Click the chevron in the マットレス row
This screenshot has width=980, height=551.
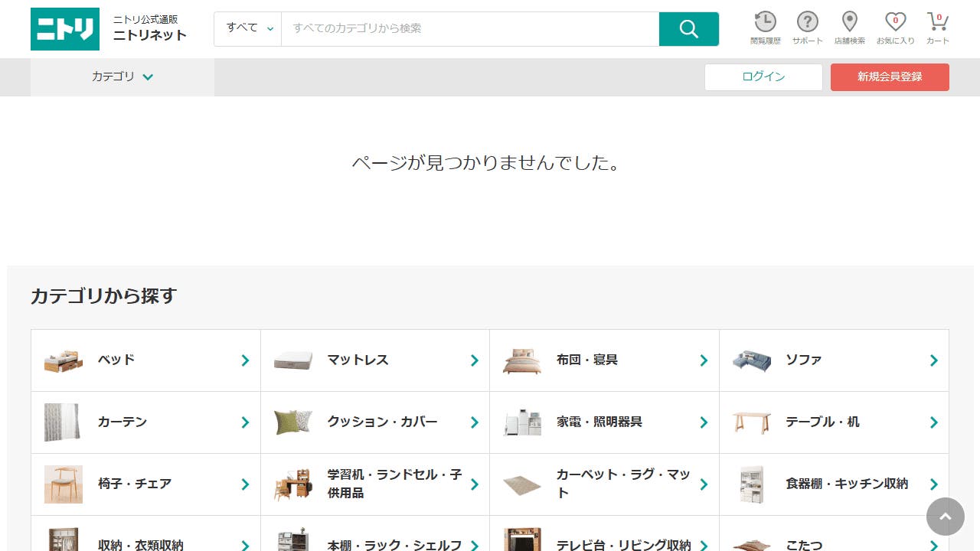pyautogui.click(x=475, y=360)
